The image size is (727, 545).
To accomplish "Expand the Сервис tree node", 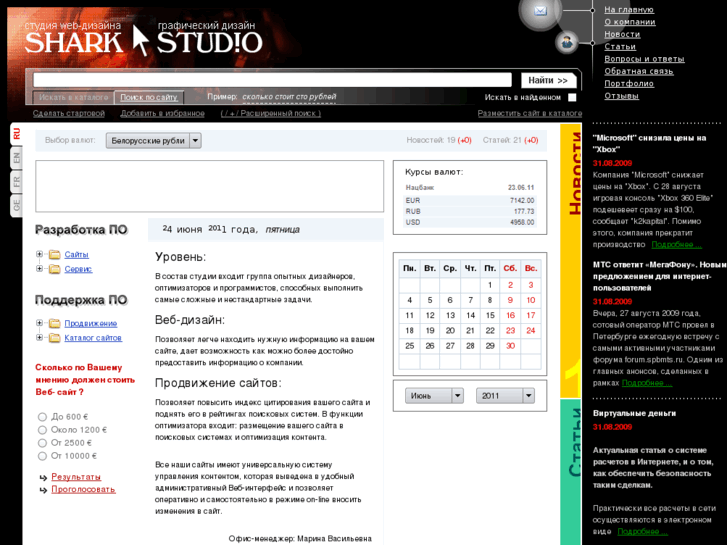I will pyautogui.click(x=39, y=269).
